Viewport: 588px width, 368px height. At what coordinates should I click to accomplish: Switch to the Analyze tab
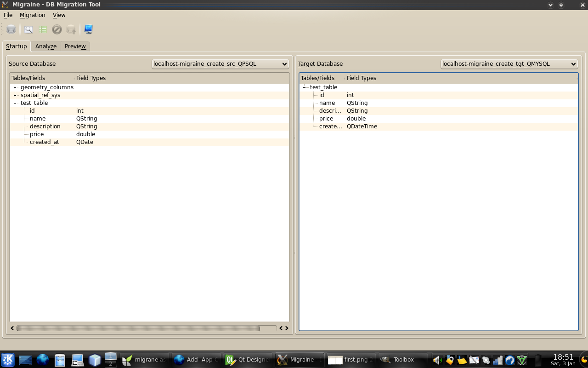pos(46,46)
